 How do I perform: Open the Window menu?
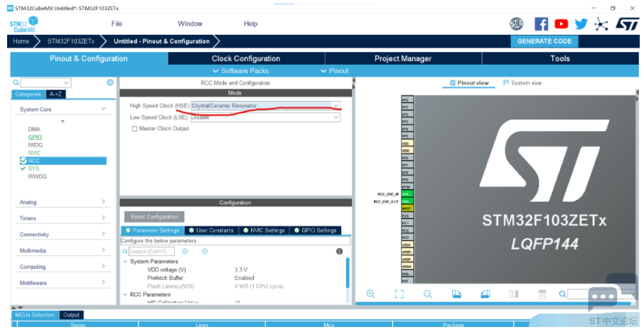190,24
